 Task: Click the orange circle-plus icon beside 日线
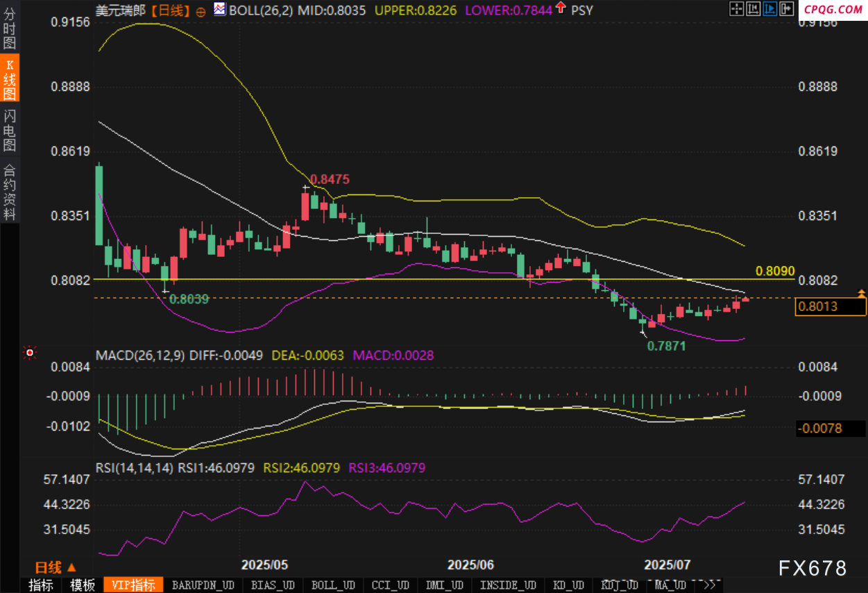[201, 11]
